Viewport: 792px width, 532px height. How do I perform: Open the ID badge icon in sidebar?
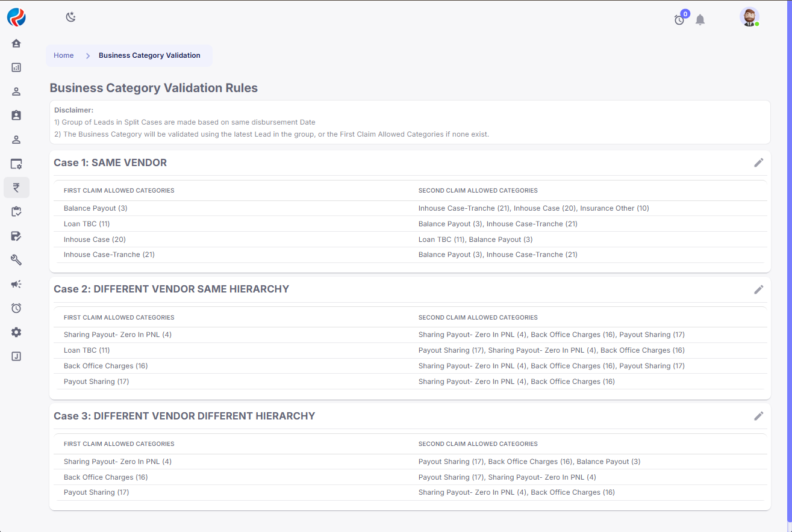pyautogui.click(x=16, y=116)
